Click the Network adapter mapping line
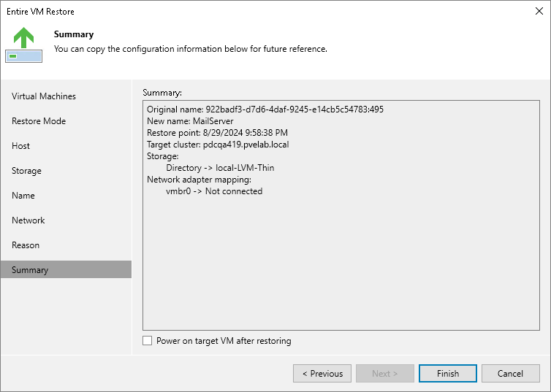 (199, 180)
